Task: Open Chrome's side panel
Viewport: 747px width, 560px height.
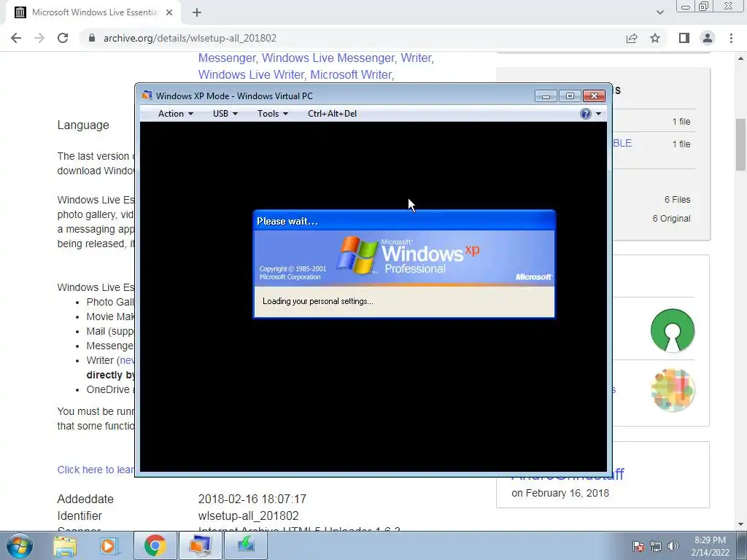Action: tap(684, 38)
